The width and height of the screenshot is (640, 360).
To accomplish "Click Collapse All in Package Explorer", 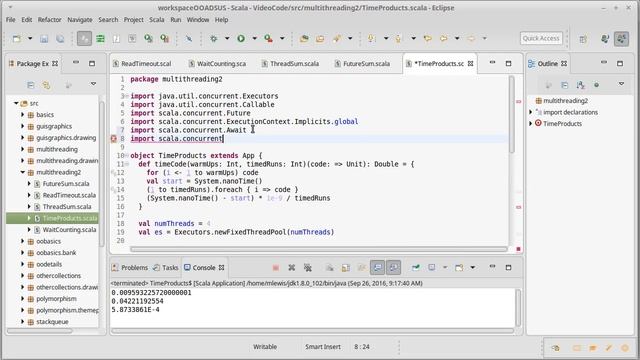I will (x=31, y=85).
